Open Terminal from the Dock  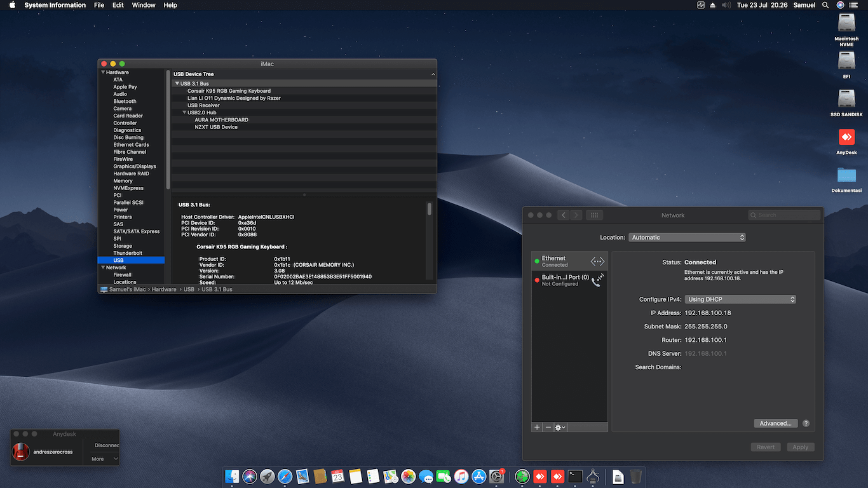pyautogui.click(x=576, y=476)
